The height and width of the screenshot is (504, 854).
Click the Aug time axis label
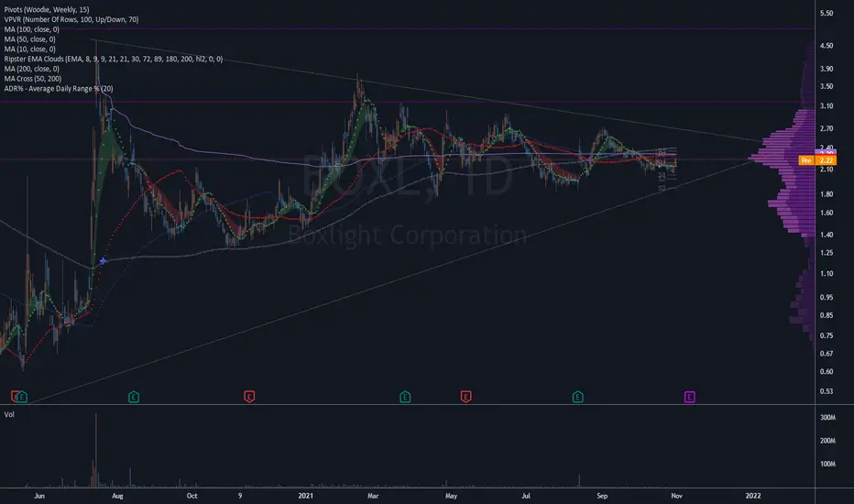coord(117,496)
